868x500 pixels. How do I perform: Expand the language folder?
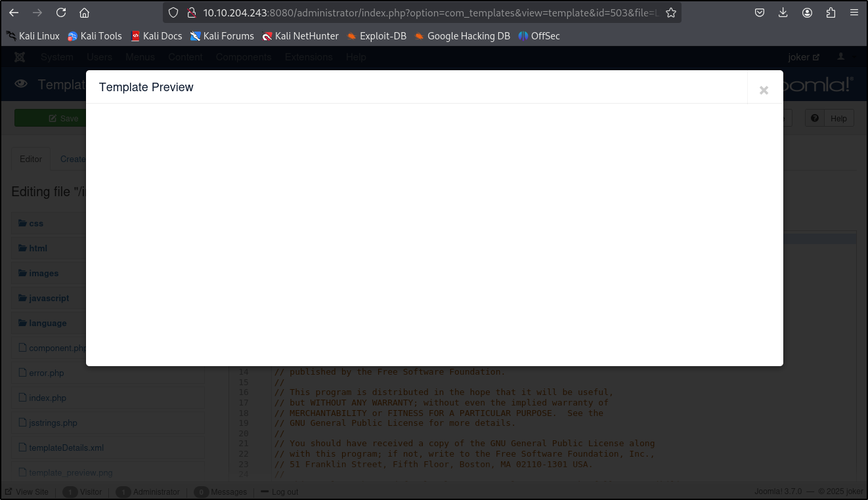click(x=47, y=323)
